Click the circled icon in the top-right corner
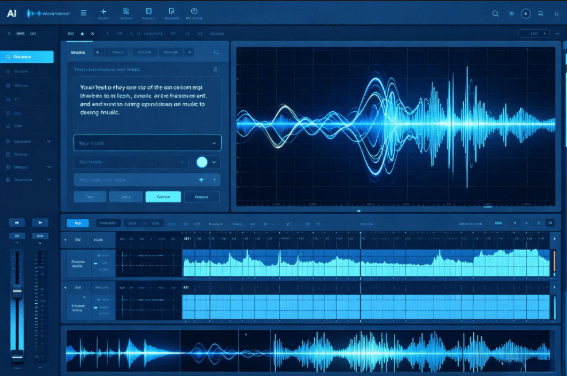 point(526,14)
